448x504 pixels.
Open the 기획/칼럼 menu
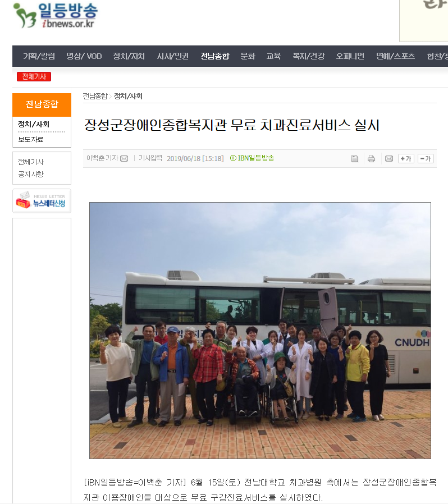39,56
